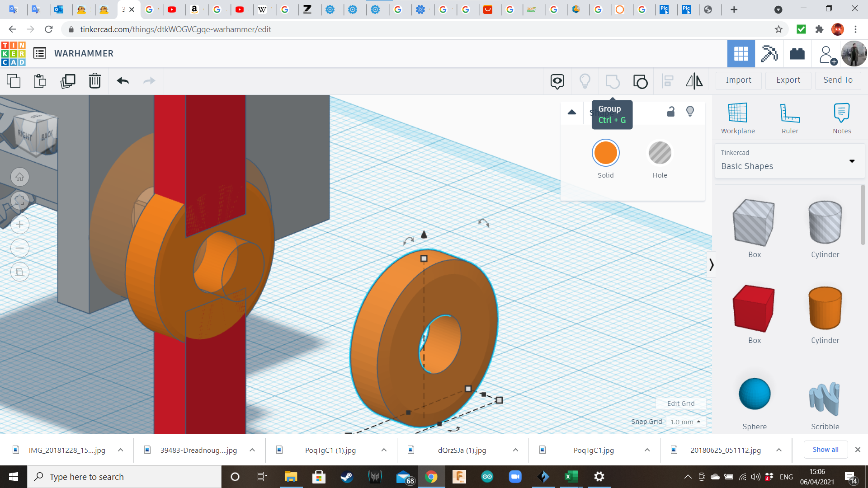Click the orange Solid color swatch
The width and height of the screenshot is (868, 488).
pos(605,154)
